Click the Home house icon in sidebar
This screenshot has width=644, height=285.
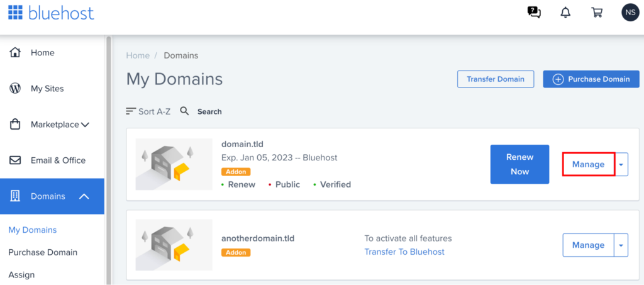pos(16,53)
